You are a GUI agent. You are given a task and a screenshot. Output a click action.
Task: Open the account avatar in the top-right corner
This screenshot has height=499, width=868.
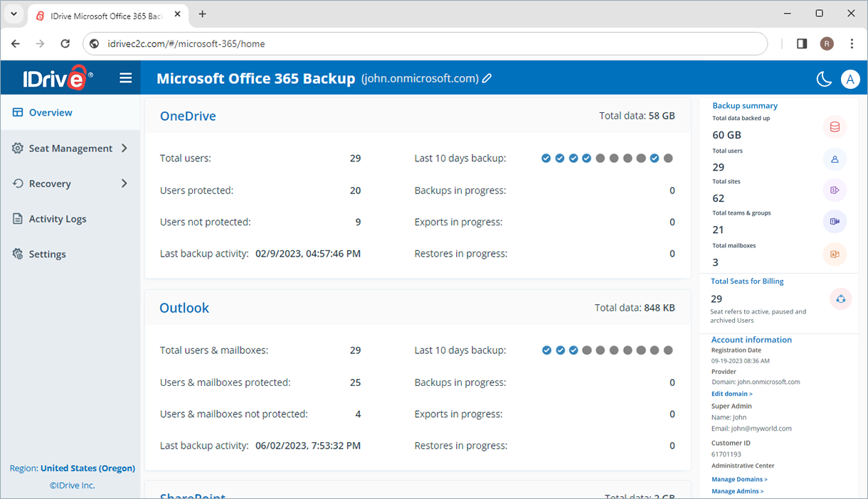(850, 79)
